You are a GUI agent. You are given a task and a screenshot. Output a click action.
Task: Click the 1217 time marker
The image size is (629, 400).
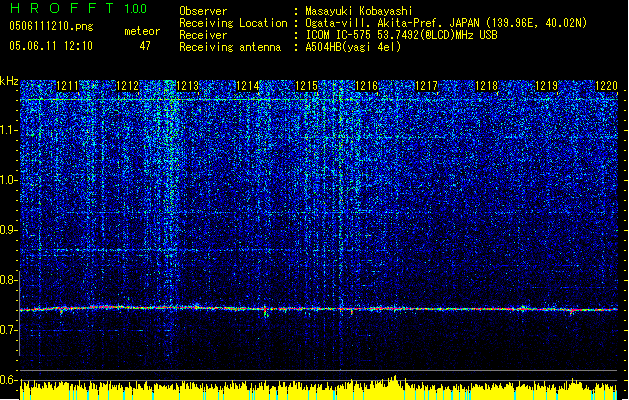[x=426, y=86]
